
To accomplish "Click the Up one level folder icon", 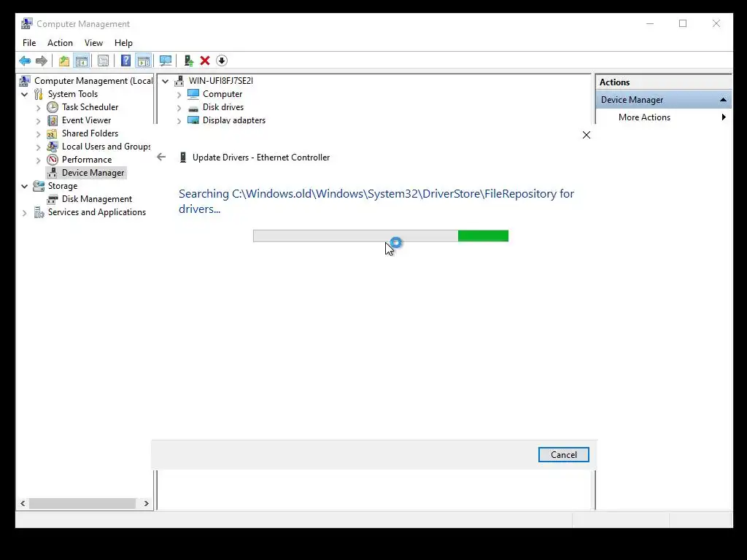I will click(x=64, y=61).
